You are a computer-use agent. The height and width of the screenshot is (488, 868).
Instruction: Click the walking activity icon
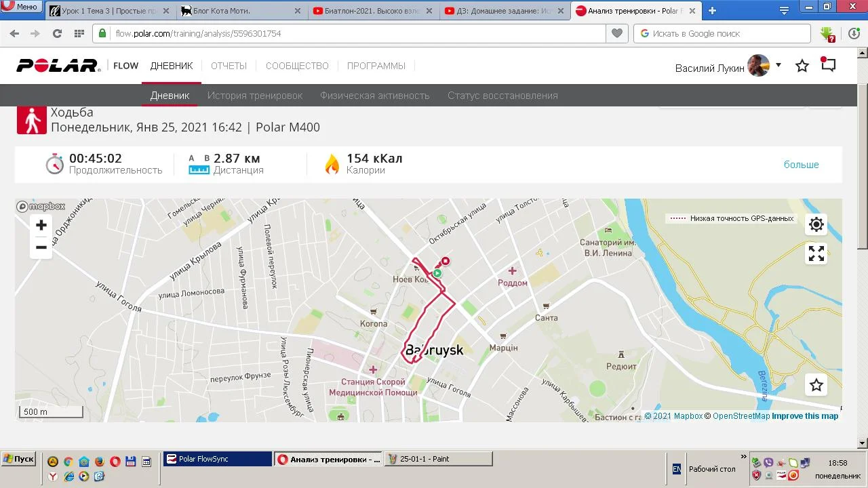click(x=31, y=120)
